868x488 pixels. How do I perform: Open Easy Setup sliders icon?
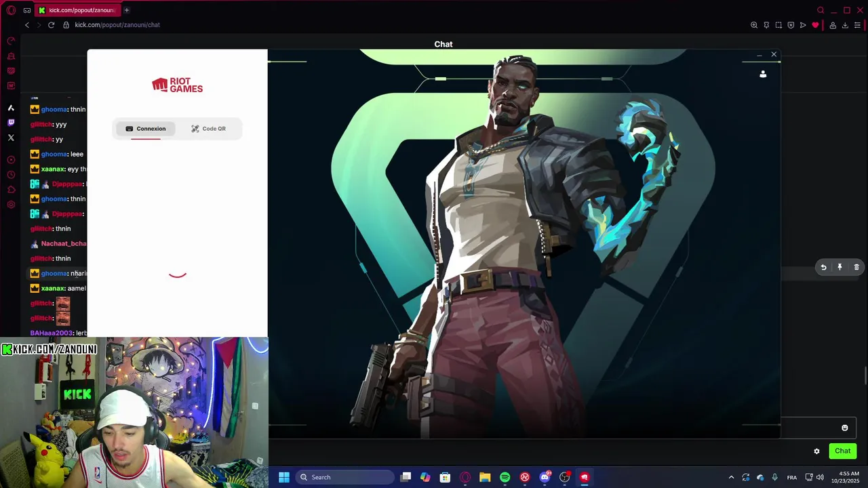tap(857, 25)
